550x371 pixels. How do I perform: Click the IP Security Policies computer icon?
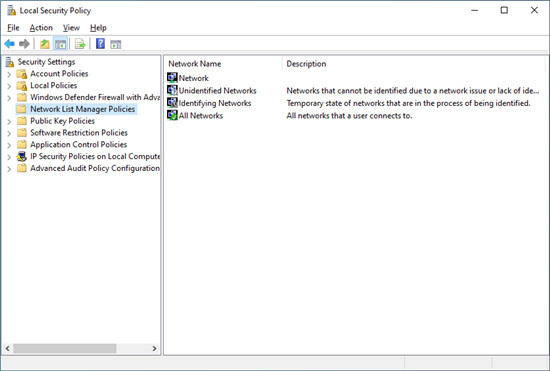pyautogui.click(x=22, y=156)
